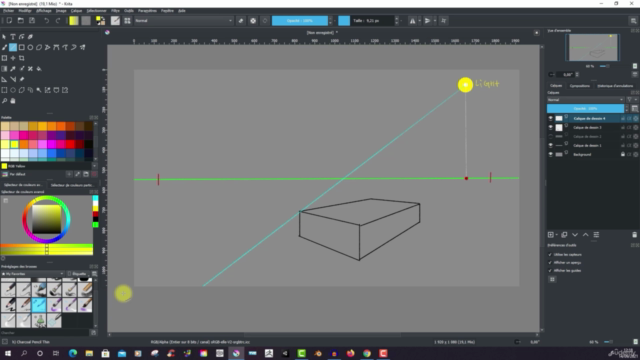The image size is (640, 360).
Task: Toggle eraser mode in toolbar
Action: (x=241, y=20)
